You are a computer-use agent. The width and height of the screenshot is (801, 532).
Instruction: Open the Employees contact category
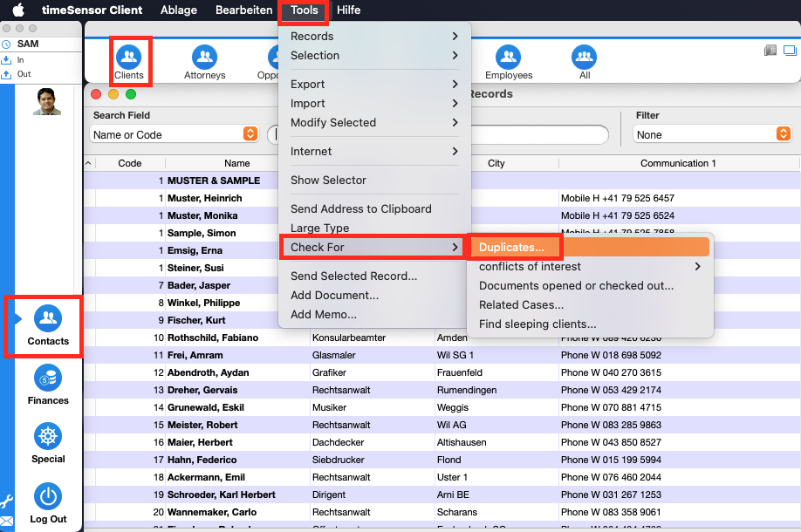pos(509,62)
